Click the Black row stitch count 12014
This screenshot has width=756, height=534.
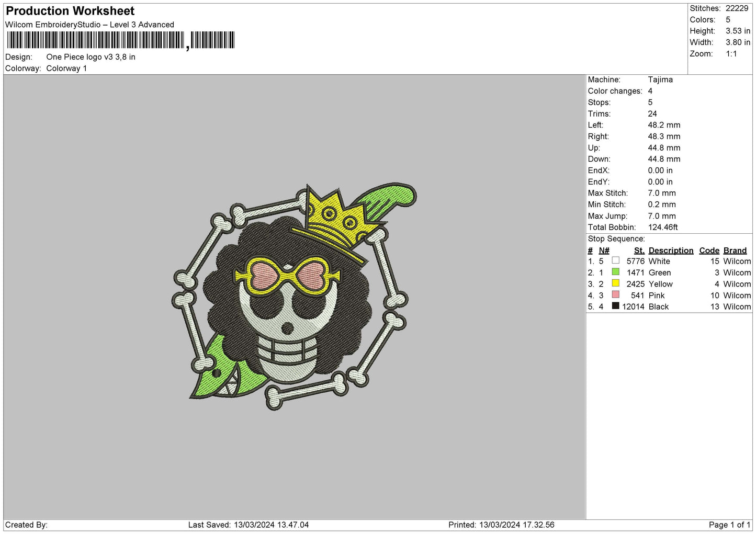[633, 307]
